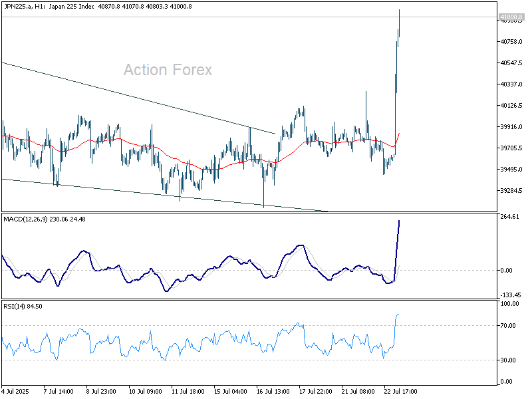Click RSI scale level 30.00
Viewport: 532px width, 399px height.
coord(508,360)
